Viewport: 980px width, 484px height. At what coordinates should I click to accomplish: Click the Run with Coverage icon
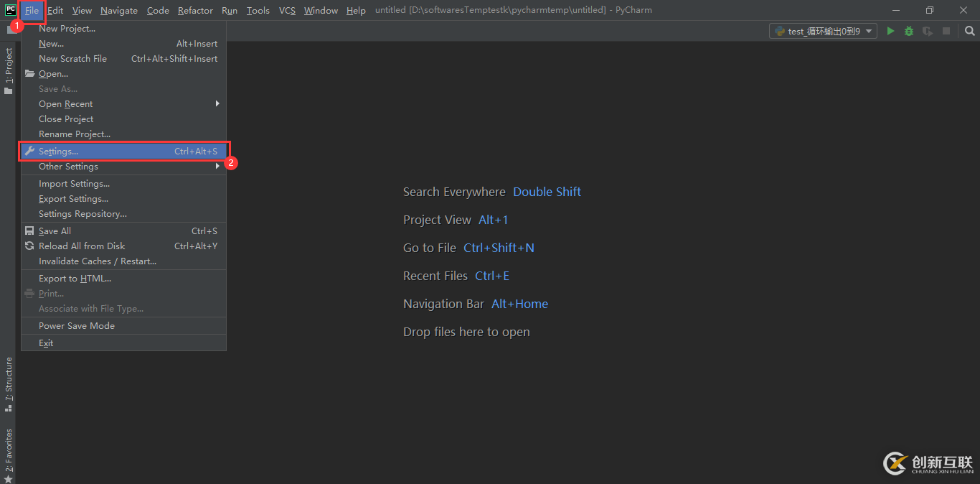(x=928, y=31)
